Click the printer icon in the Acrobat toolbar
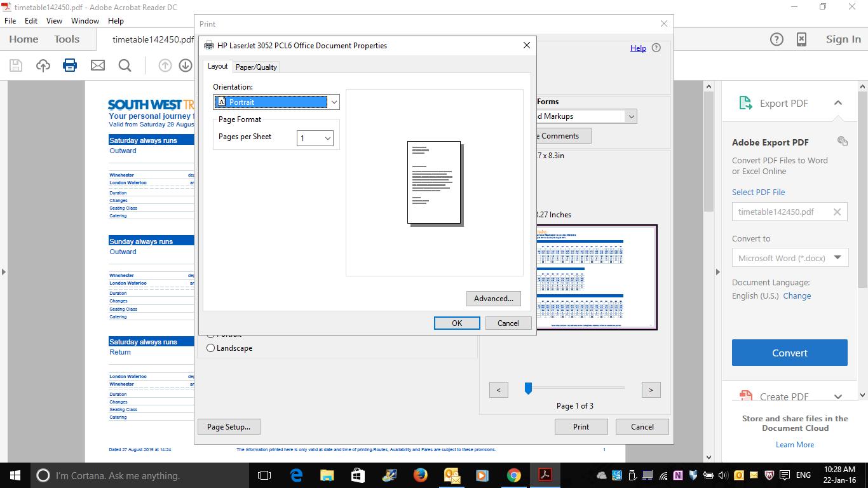 tap(70, 65)
